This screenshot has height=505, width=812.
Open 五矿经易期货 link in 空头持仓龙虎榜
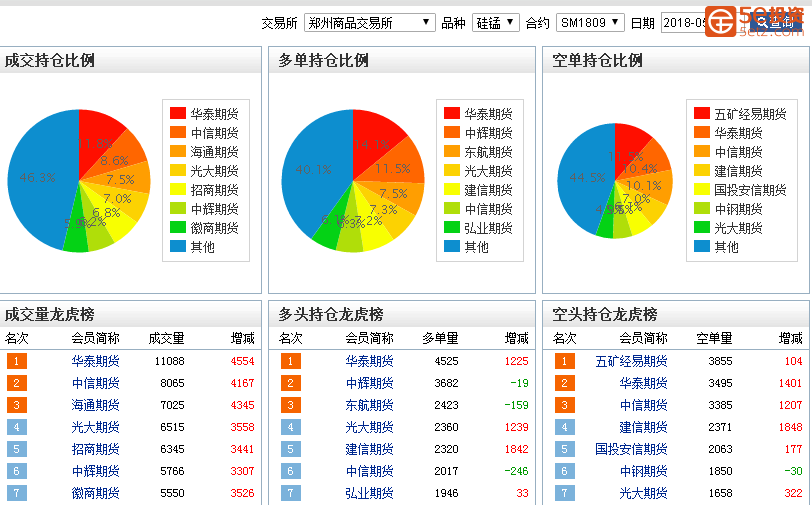[631, 361]
